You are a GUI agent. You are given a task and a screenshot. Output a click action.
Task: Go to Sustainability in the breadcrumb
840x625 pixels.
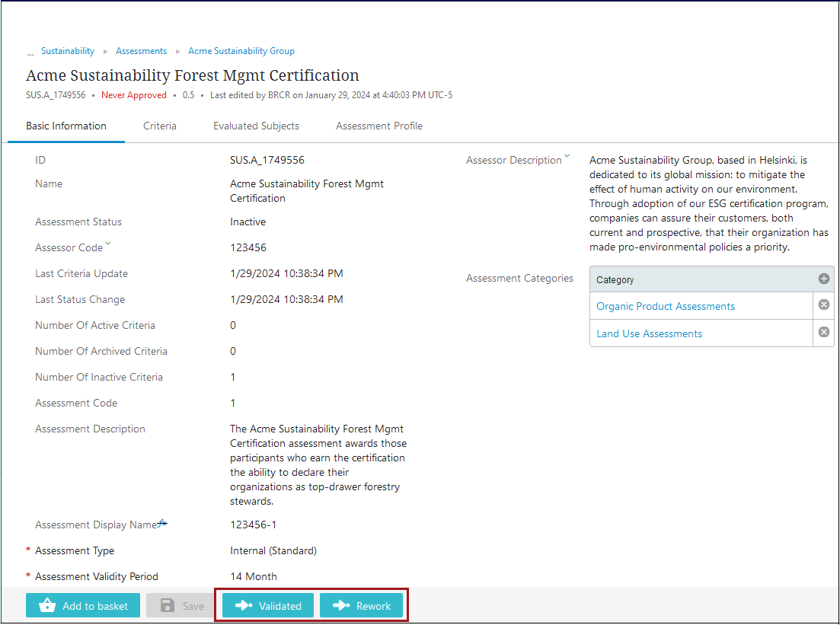point(68,51)
